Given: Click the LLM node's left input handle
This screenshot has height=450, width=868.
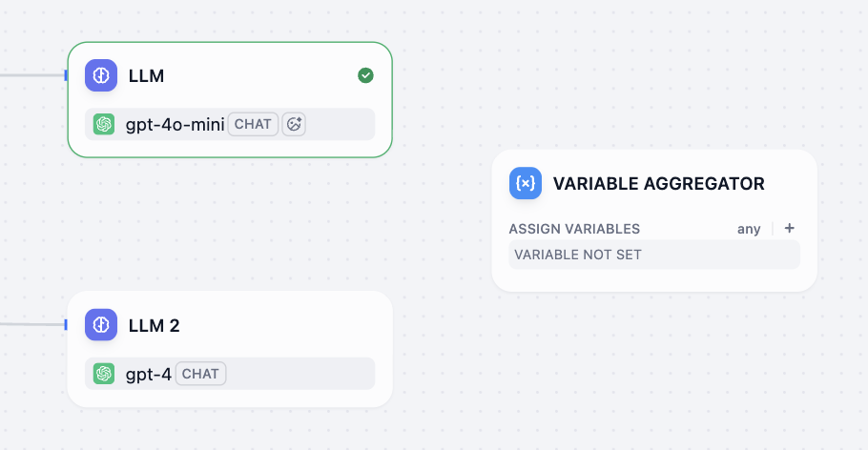Looking at the screenshot, I should [x=67, y=75].
